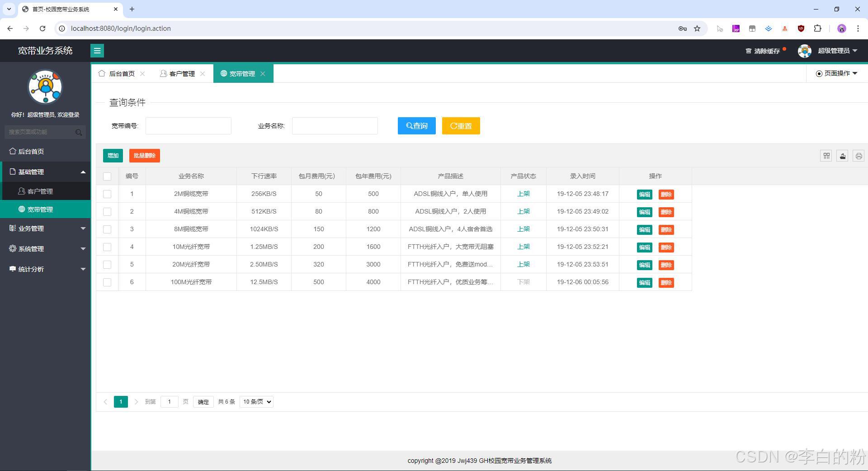Click the 下架 status in row 6
Viewport: 868px width, 471px height.
(x=524, y=282)
